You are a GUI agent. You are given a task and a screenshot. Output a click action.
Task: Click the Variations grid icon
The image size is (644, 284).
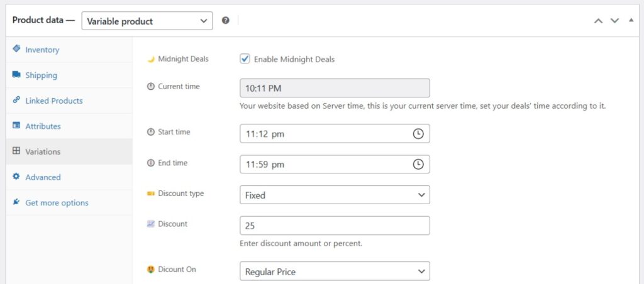click(x=16, y=151)
